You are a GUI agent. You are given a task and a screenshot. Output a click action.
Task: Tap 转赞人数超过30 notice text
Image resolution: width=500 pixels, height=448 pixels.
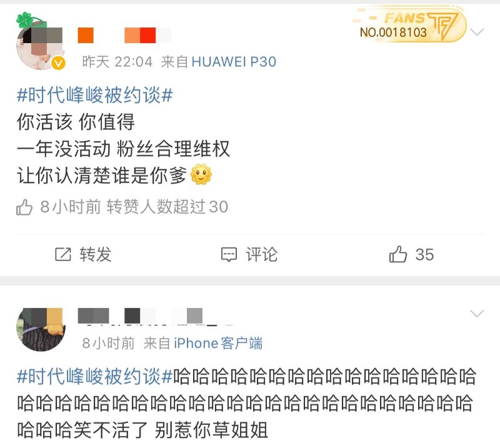coord(167,207)
